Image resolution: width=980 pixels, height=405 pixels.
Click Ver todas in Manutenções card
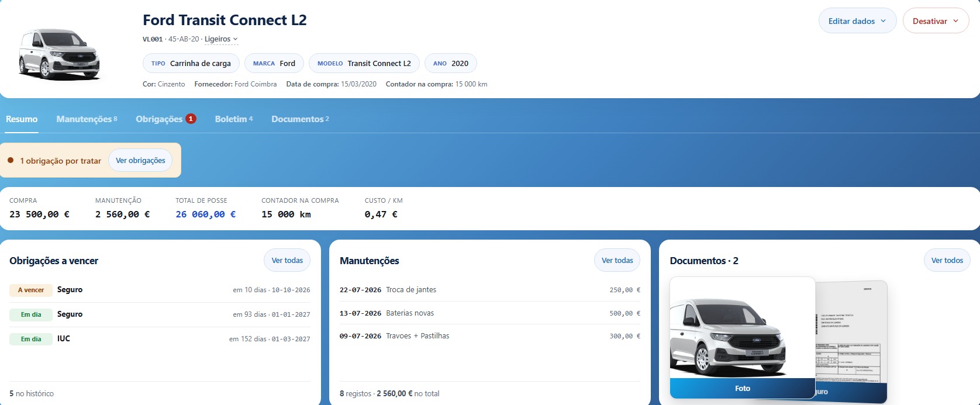coord(617,261)
